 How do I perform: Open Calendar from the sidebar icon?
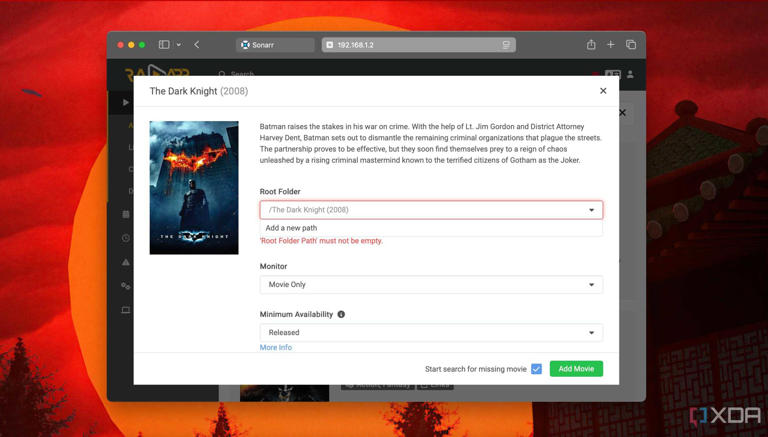click(125, 214)
